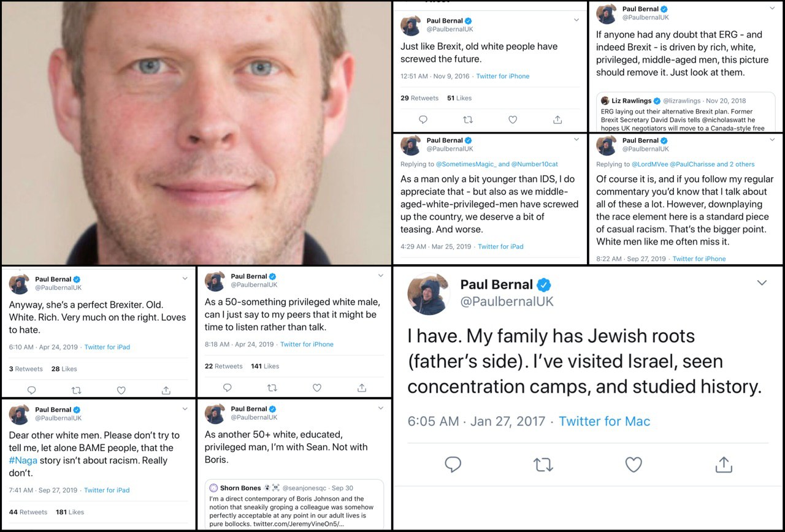Share the '50-something privileged white male' tweet
785x532 pixels.
[x=362, y=388]
